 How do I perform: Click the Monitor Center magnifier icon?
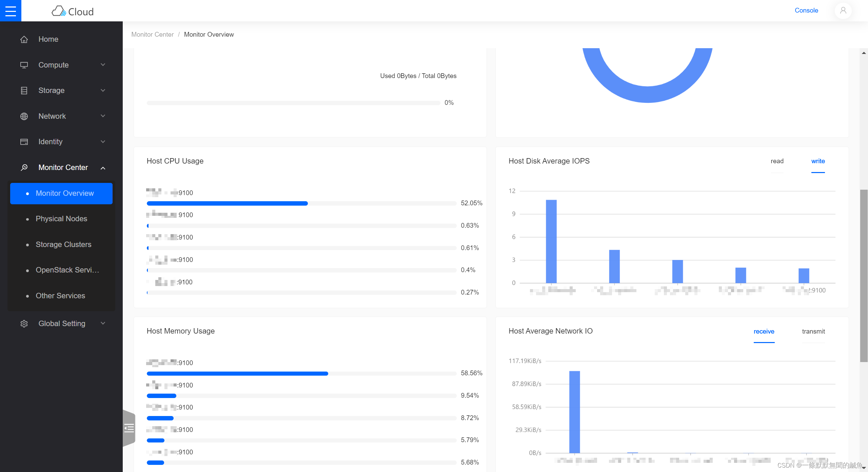[x=24, y=168]
